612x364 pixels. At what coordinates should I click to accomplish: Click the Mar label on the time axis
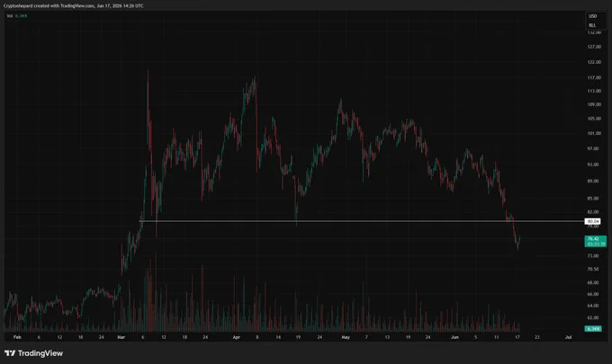[121, 337]
